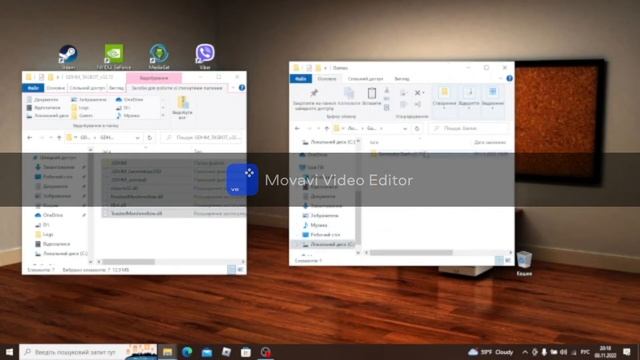The image size is (640, 360).
Task: Launch NVIDIA GeForce desktop shortcut
Action: 114,56
